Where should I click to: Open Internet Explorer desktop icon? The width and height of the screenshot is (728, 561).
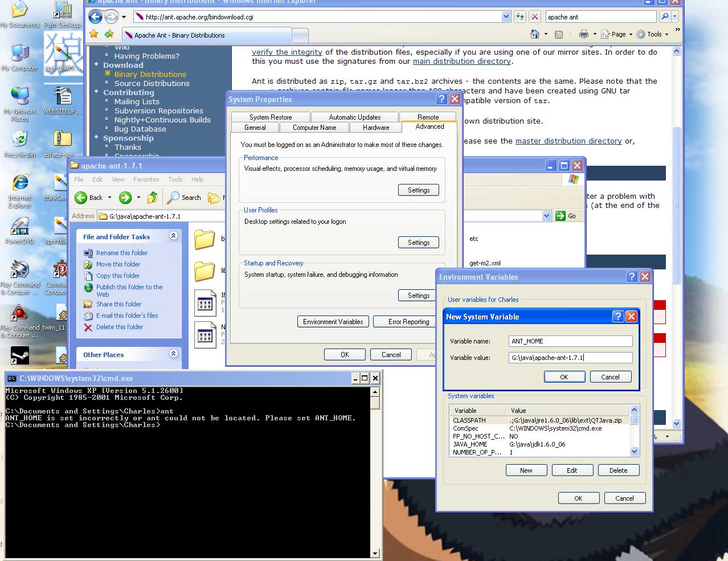(20, 191)
